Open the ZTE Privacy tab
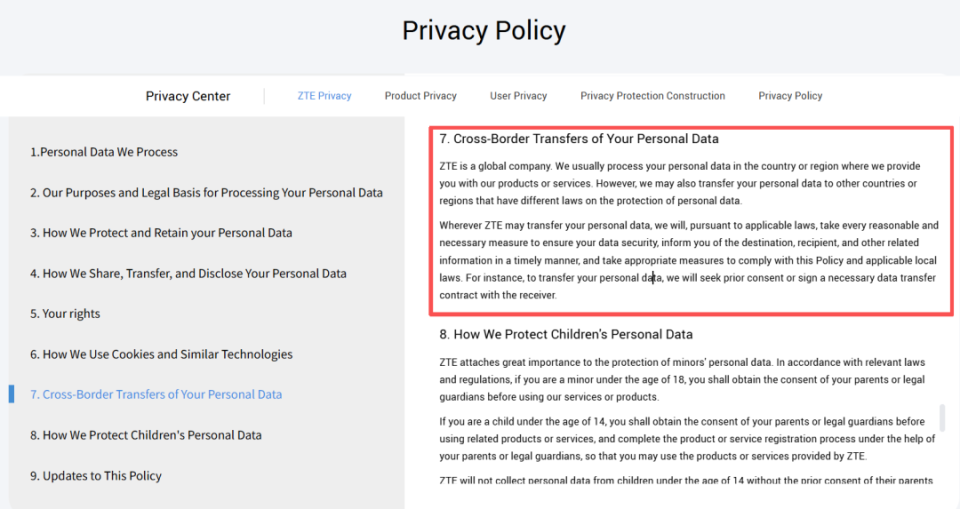 (x=324, y=96)
